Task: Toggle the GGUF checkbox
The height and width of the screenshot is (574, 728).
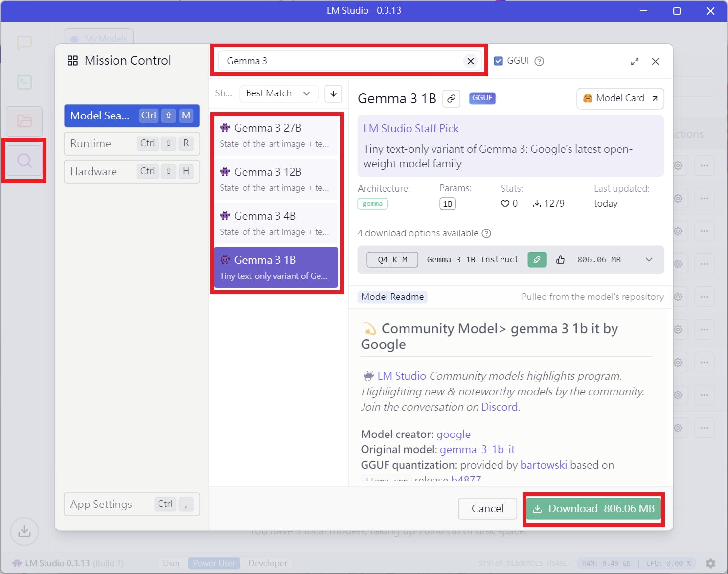Action: point(499,61)
